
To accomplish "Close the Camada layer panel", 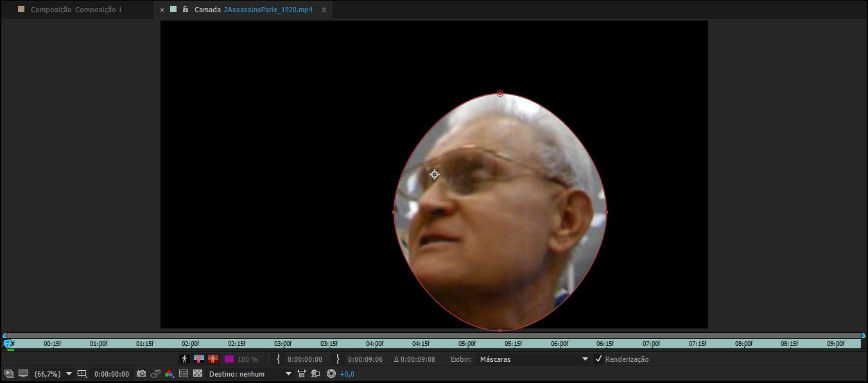I will [x=162, y=10].
